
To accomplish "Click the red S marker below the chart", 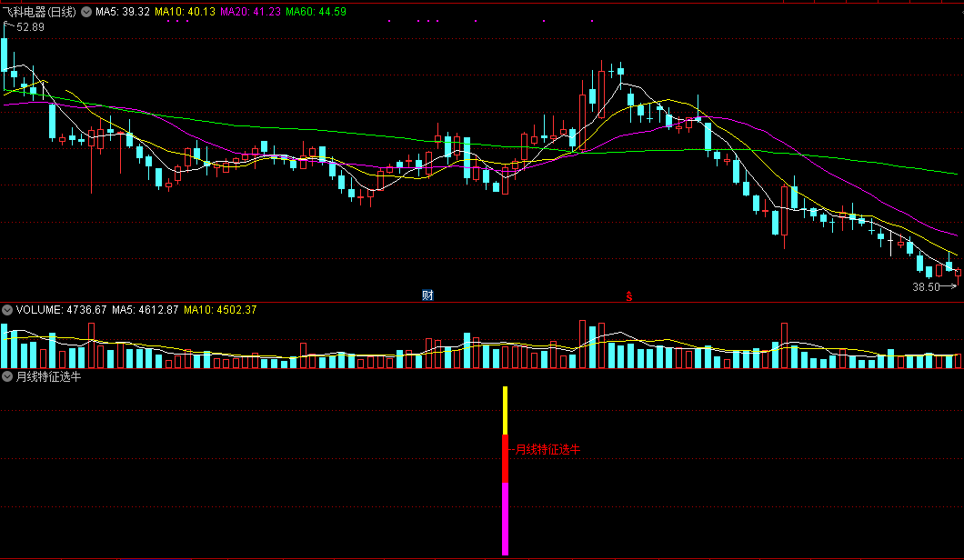I will (x=629, y=296).
